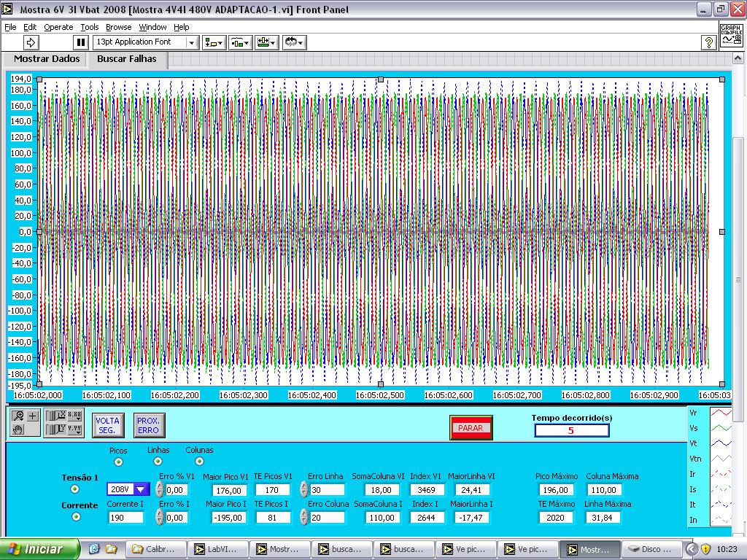747x560 pixels.
Task: Toggle the Picos indicator button
Action: coord(118,462)
